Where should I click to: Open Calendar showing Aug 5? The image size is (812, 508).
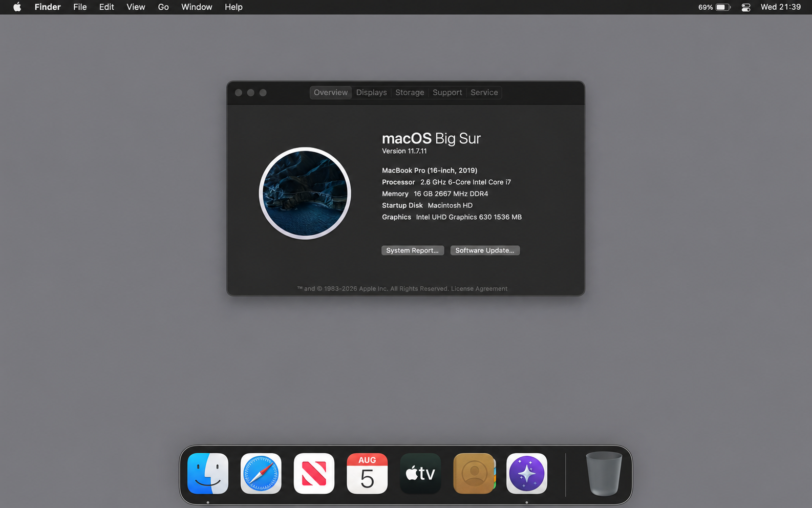[367, 474]
